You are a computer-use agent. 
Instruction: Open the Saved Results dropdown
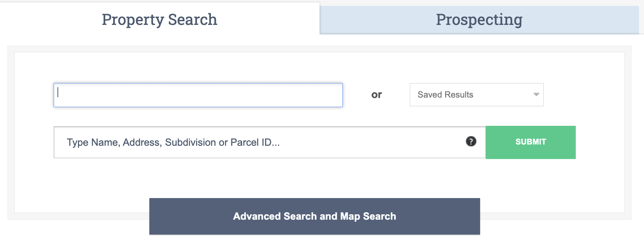[x=476, y=94]
